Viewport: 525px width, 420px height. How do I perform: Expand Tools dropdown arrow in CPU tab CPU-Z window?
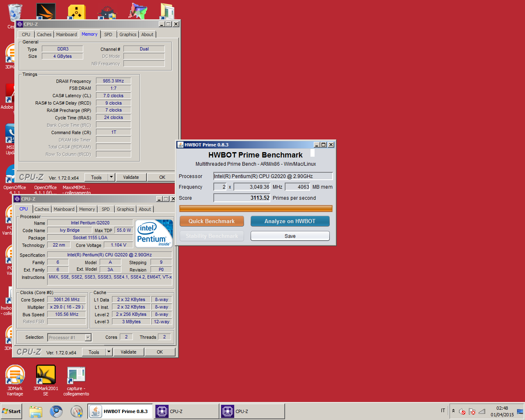[109, 352]
